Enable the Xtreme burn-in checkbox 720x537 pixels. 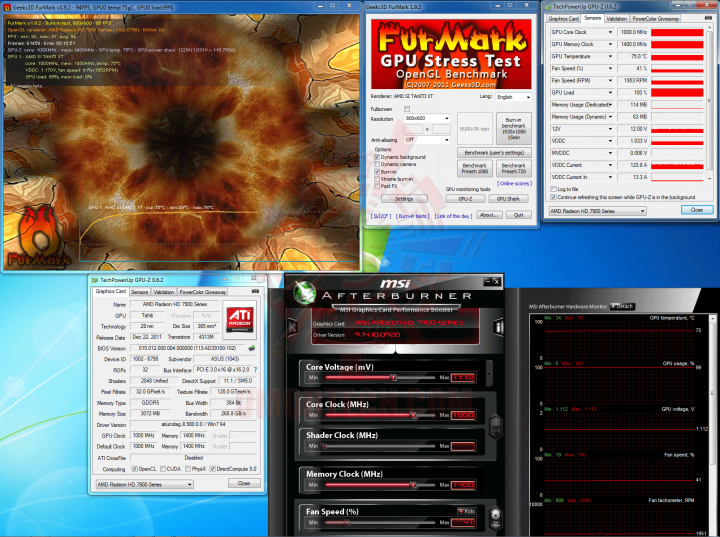pyautogui.click(x=377, y=179)
